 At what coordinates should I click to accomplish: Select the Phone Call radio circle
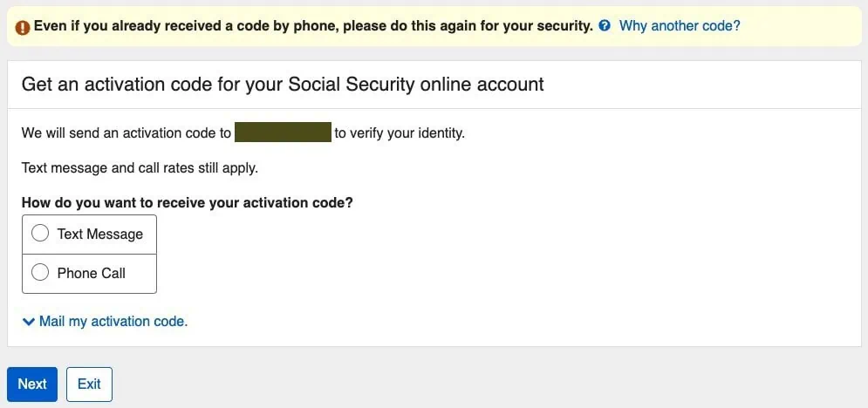pos(40,273)
